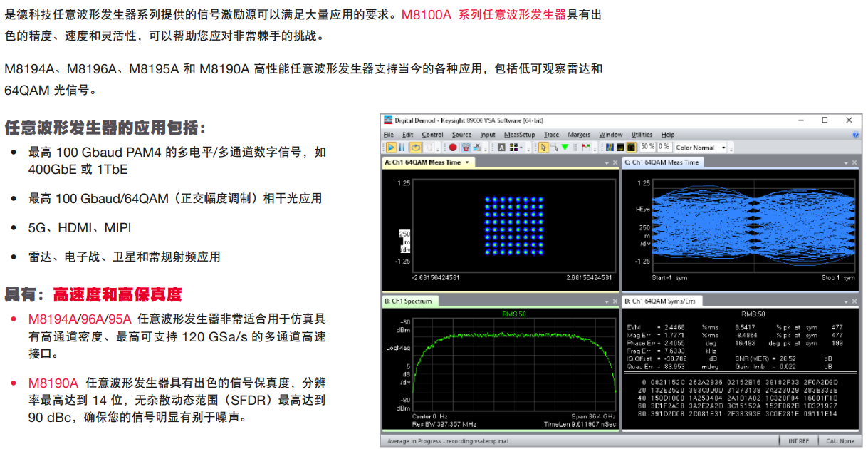868x454 pixels.
Task: Click the 64QAM constellation plot
Action: [513, 225]
